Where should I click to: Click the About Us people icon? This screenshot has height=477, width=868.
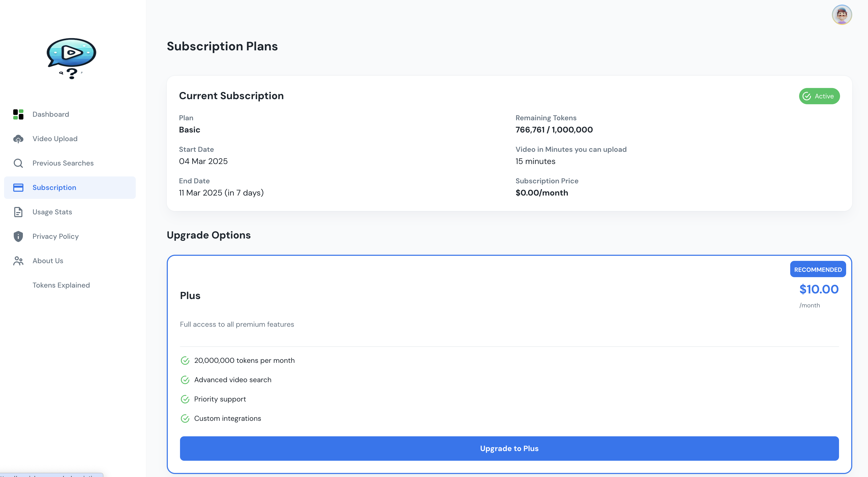18,261
